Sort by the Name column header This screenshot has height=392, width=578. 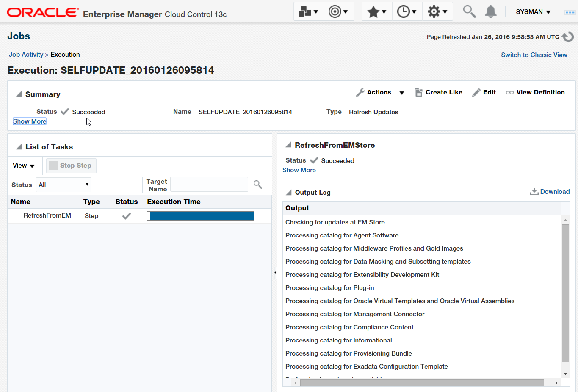pos(41,202)
